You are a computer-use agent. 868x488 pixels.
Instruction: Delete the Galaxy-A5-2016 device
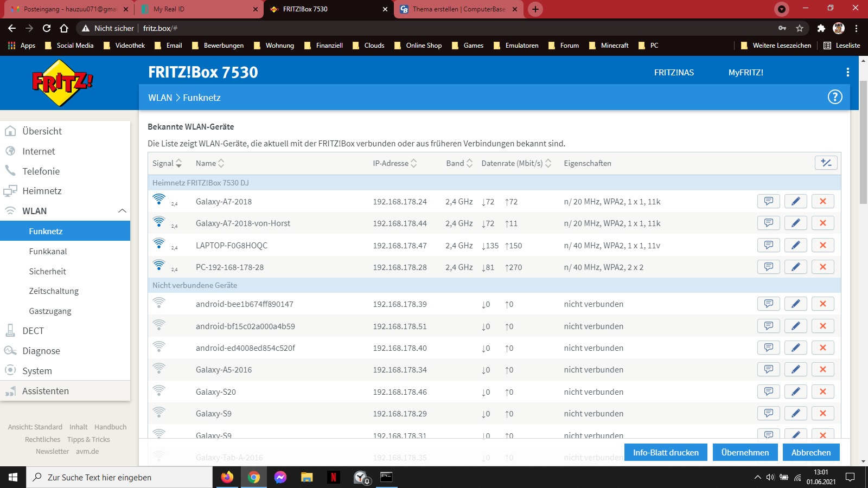(x=823, y=369)
